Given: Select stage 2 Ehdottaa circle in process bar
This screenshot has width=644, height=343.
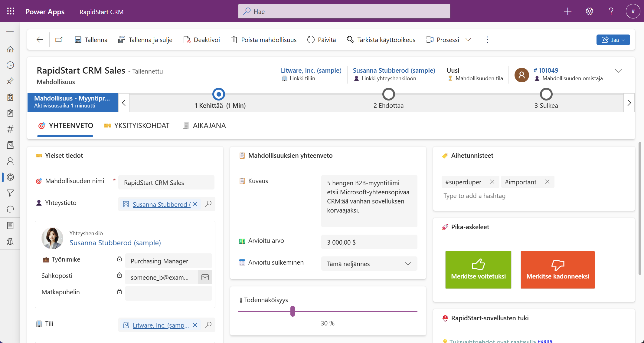Looking at the screenshot, I should coord(388,94).
